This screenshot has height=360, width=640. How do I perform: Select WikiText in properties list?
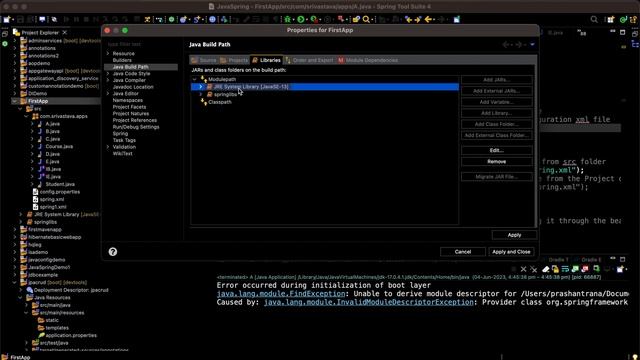pyautogui.click(x=122, y=154)
